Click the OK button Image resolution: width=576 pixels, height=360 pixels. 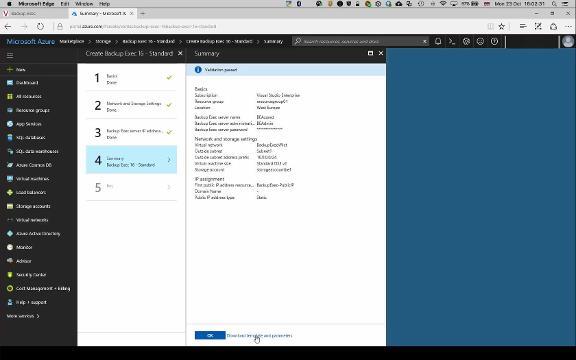click(210, 335)
